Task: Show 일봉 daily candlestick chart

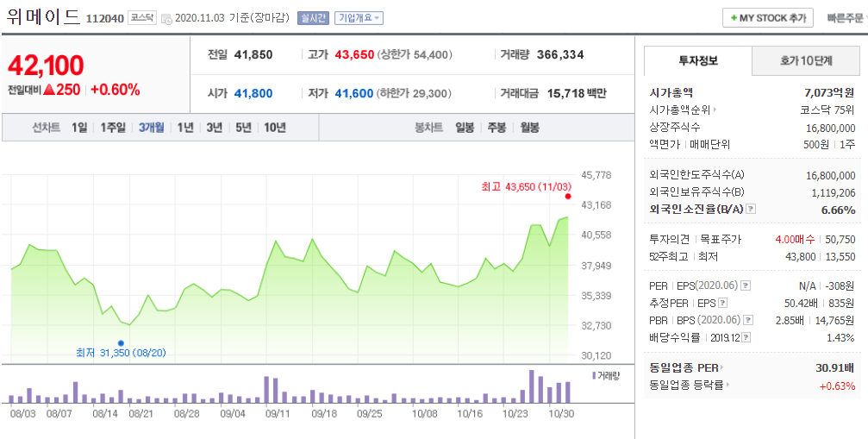Action: (465, 128)
